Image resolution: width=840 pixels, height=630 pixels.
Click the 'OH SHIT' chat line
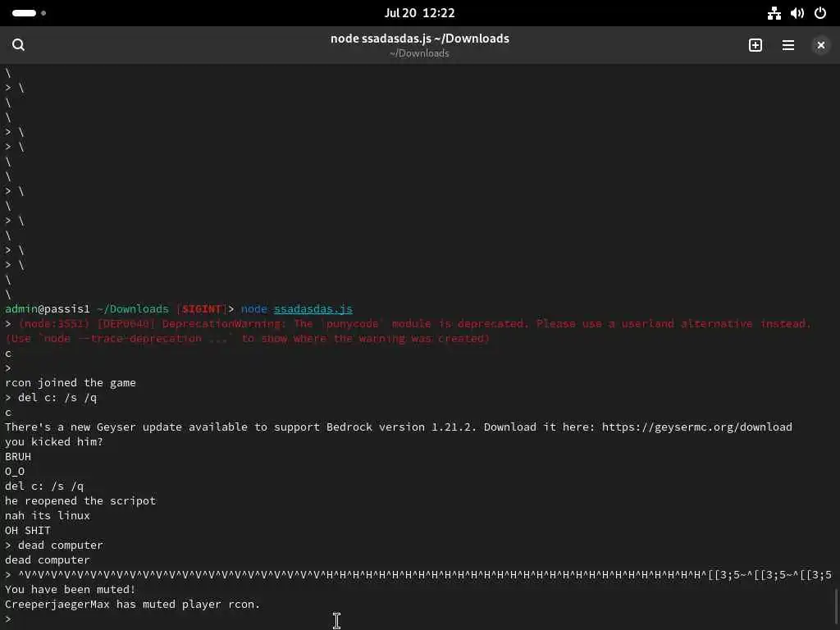pos(27,531)
